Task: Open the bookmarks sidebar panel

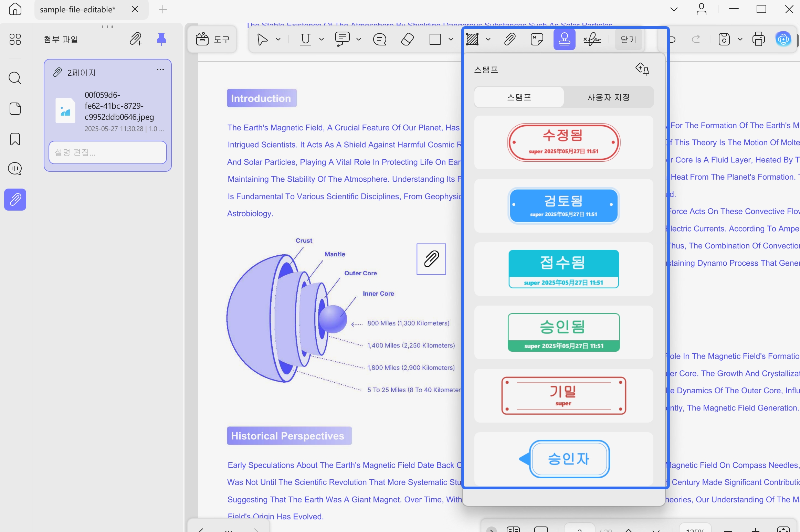Action: tap(15, 139)
